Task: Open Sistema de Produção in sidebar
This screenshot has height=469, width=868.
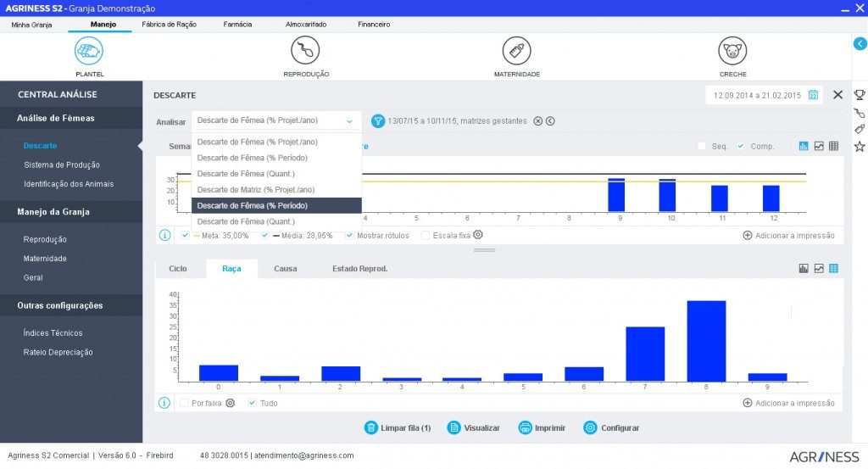Action: click(62, 165)
